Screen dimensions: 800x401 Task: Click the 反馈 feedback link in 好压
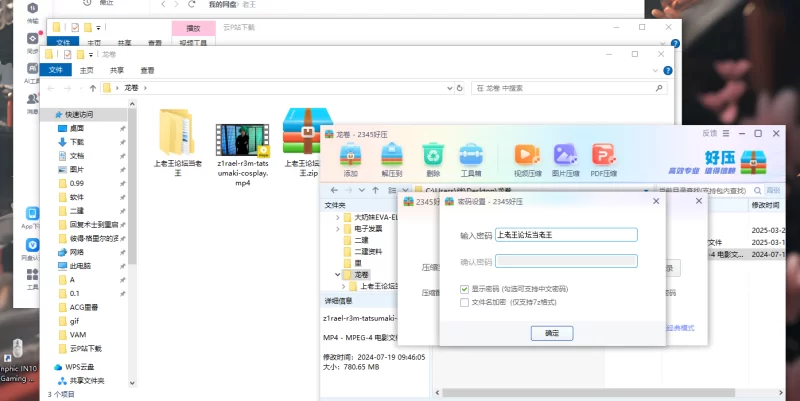pyautogui.click(x=710, y=133)
